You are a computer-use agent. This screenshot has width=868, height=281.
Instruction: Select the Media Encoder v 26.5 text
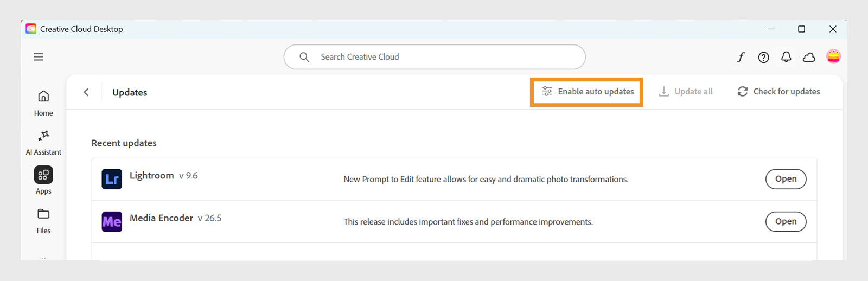pos(175,218)
